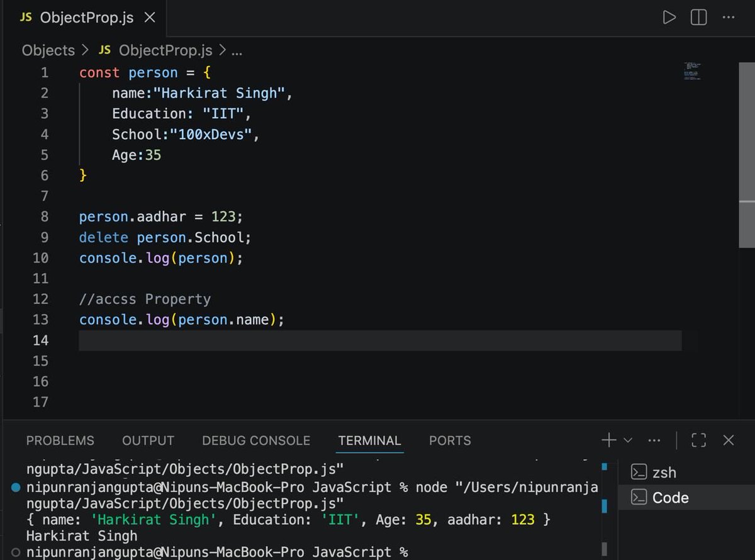Select the Code terminal instance
This screenshot has width=755, height=560.
(x=686, y=498)
